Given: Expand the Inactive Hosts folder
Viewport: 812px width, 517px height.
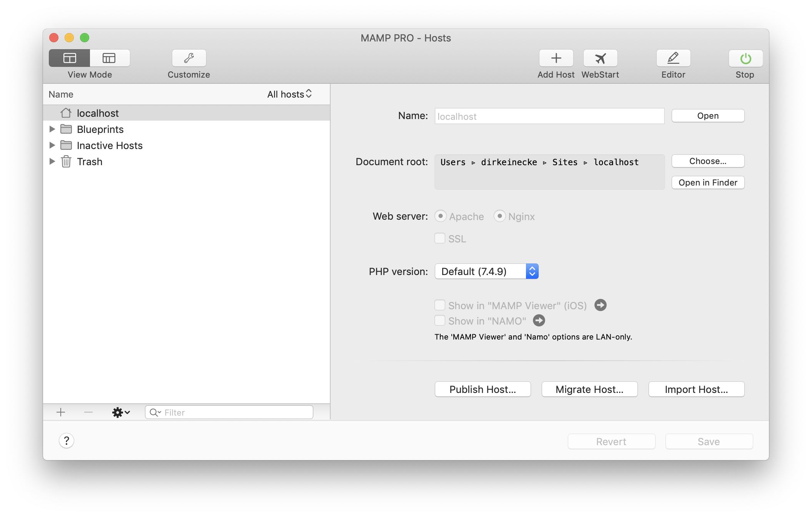Looking at the screenshot, I should pyautogui.click(x=52, y=145).
